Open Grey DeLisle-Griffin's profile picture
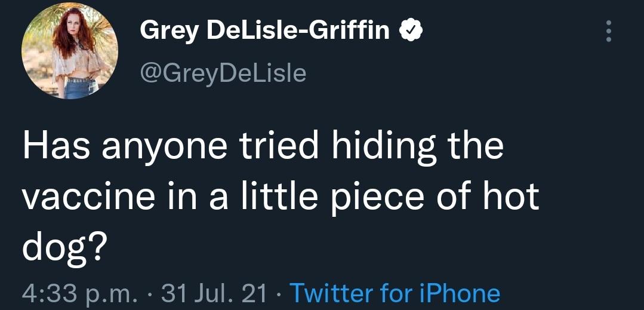The height and width of the screenshot is (310, 644). point(70,51)
